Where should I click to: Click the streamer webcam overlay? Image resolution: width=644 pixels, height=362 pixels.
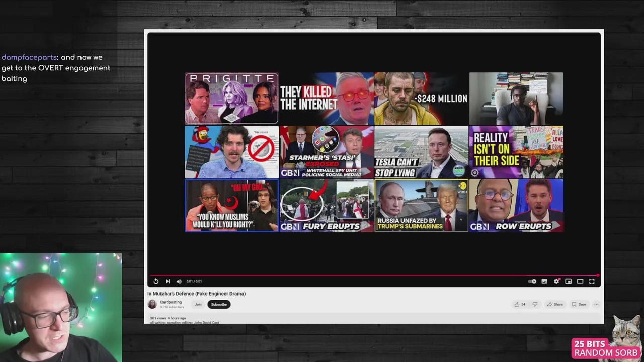61,308
